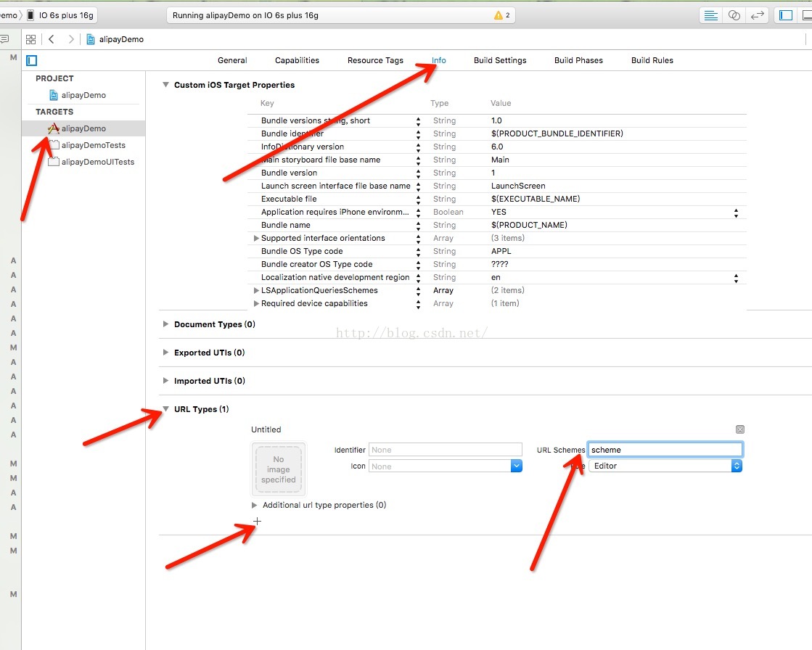Expand the Exported UTIs section
Screen dimensions: 812x650
[x=165, y=353]
